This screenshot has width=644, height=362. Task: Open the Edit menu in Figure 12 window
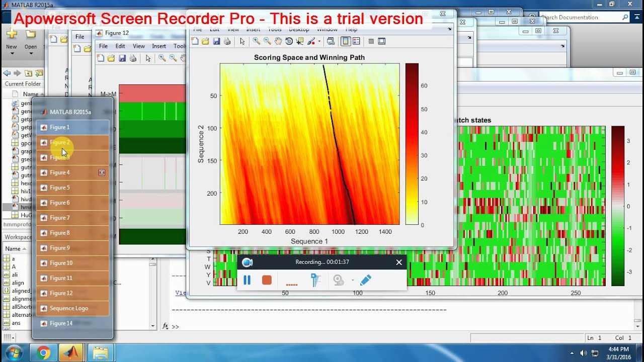point(120,46)
